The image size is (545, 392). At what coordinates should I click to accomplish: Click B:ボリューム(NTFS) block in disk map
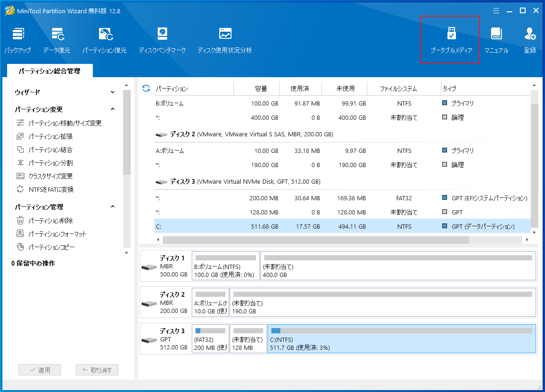pyautogui.click(x=226, y=266)
